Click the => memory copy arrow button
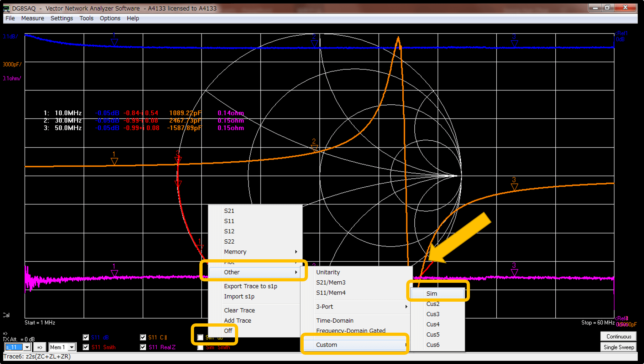This screenshot has width=644, height=364. pos(40,347)
